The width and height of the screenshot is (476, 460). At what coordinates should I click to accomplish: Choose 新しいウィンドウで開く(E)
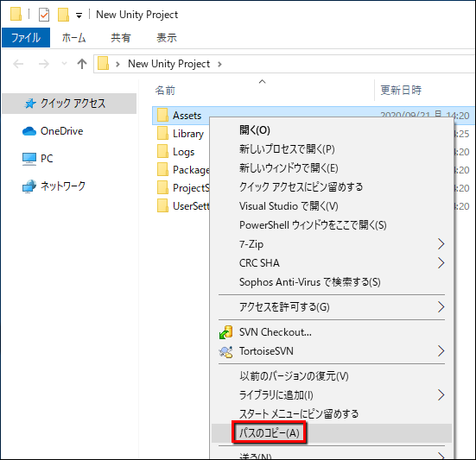click(x=289, y=167)
